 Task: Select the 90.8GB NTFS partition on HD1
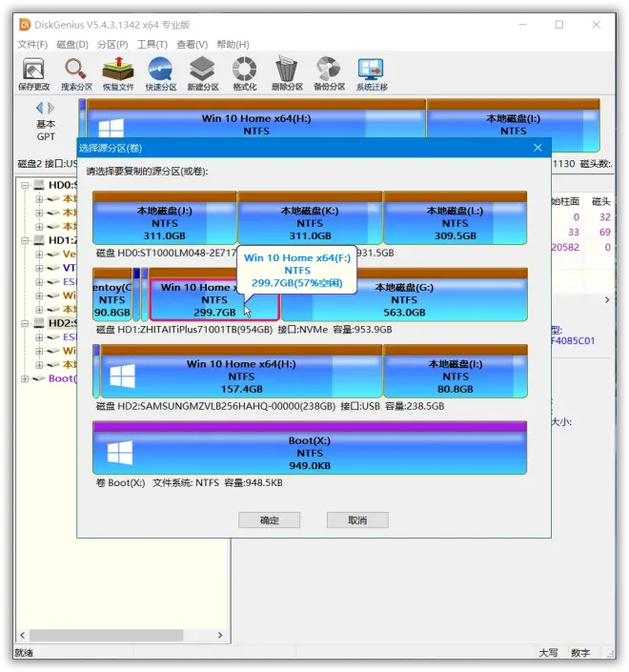(112, 295)
